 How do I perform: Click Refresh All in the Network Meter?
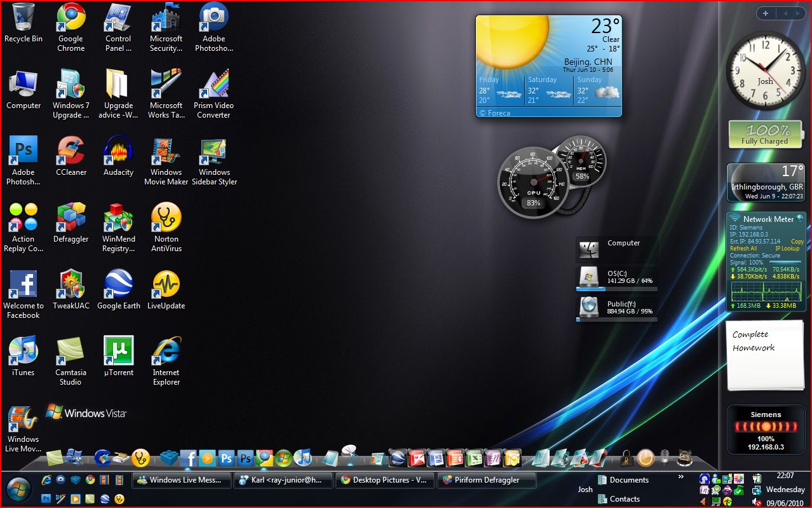point(744,249)
